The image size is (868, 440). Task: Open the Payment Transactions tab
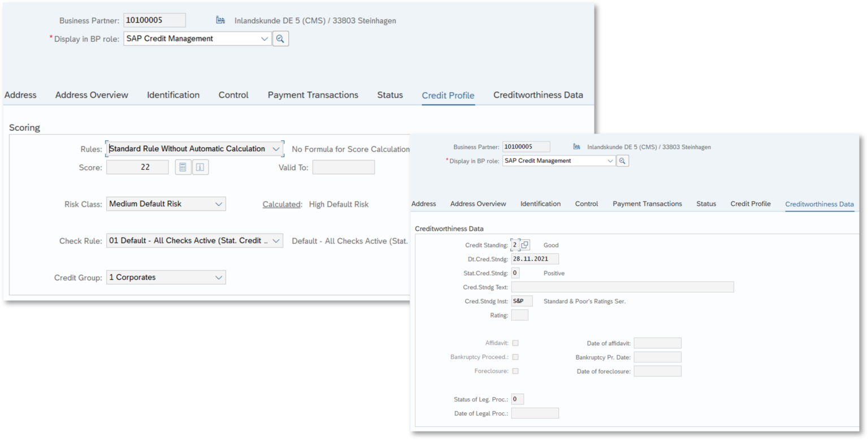[x=313, y=94]
